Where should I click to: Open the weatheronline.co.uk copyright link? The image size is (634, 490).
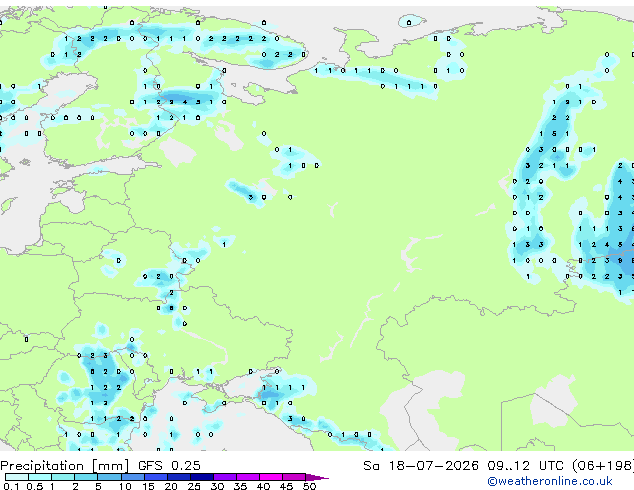550,481
